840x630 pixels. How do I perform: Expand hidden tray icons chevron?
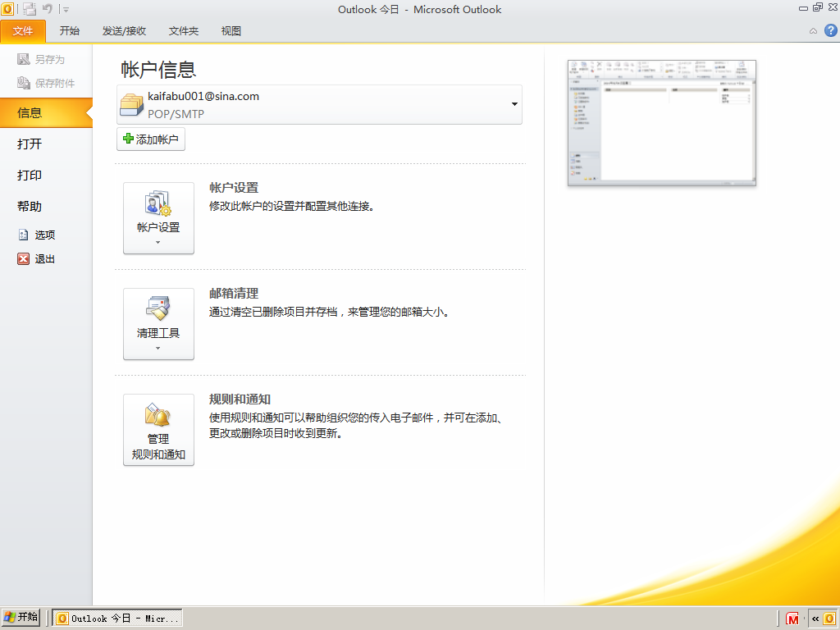[815, 619]
